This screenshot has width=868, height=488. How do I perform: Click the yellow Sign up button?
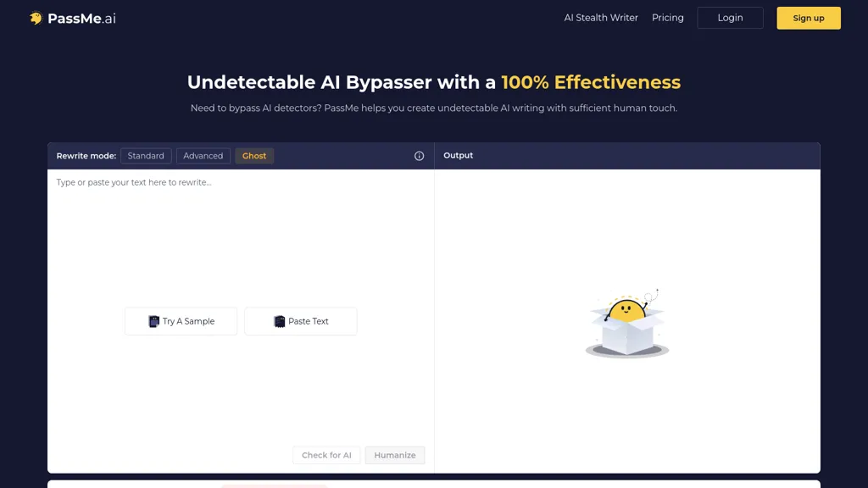(x=809, y=18)
